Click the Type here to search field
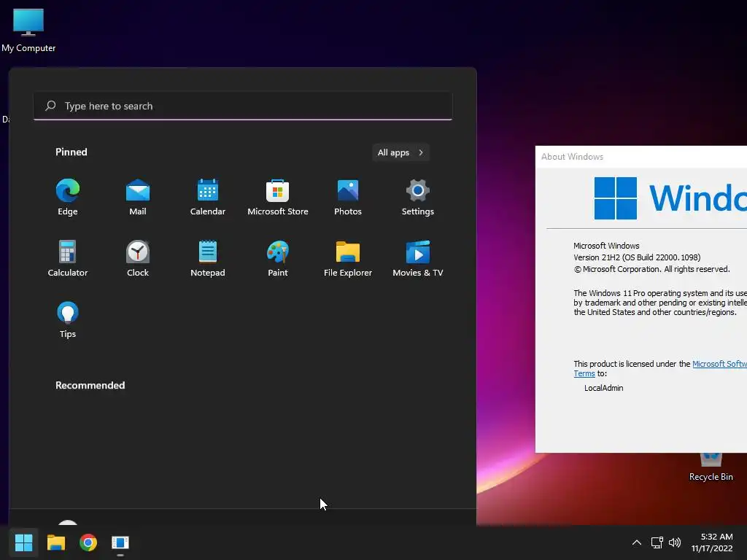The height and width of the screenshot is (560, 747). tap(243, 106)
